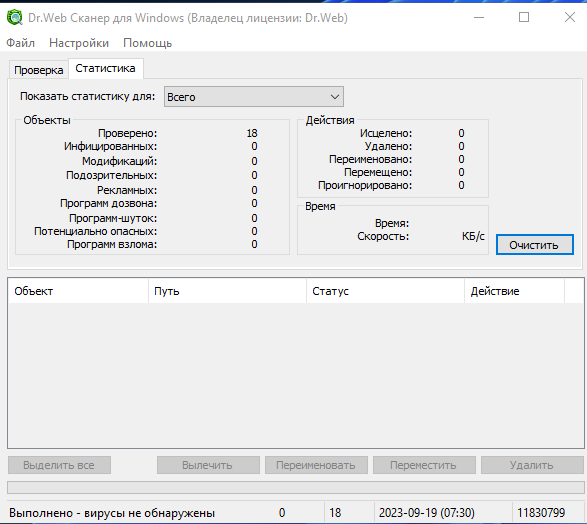Expand the Всего statistics dropdown
The width and height of the screenshot is (587, 524).
(x=254, y=97)
